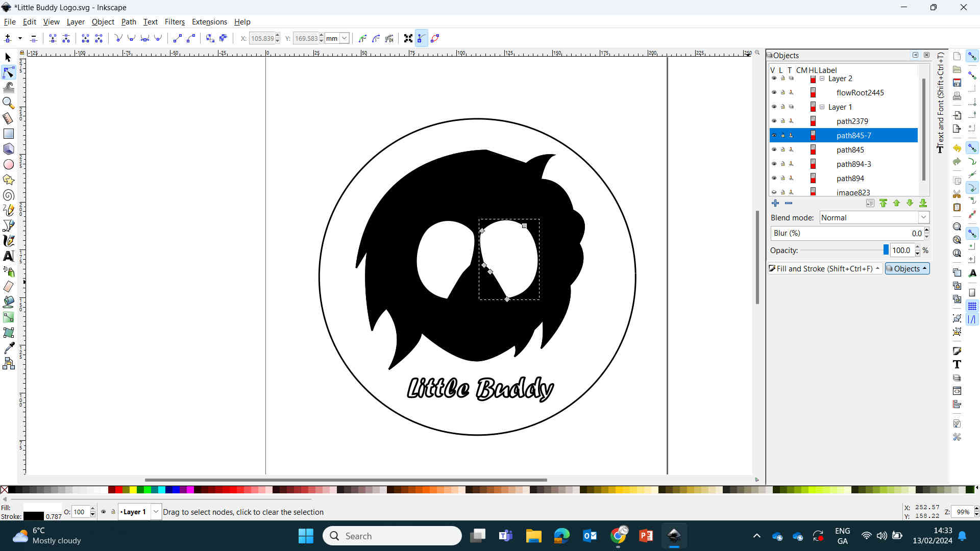Toggle visibility of path894
Screen dimensions: 980x551
click(x=774, y=178)
